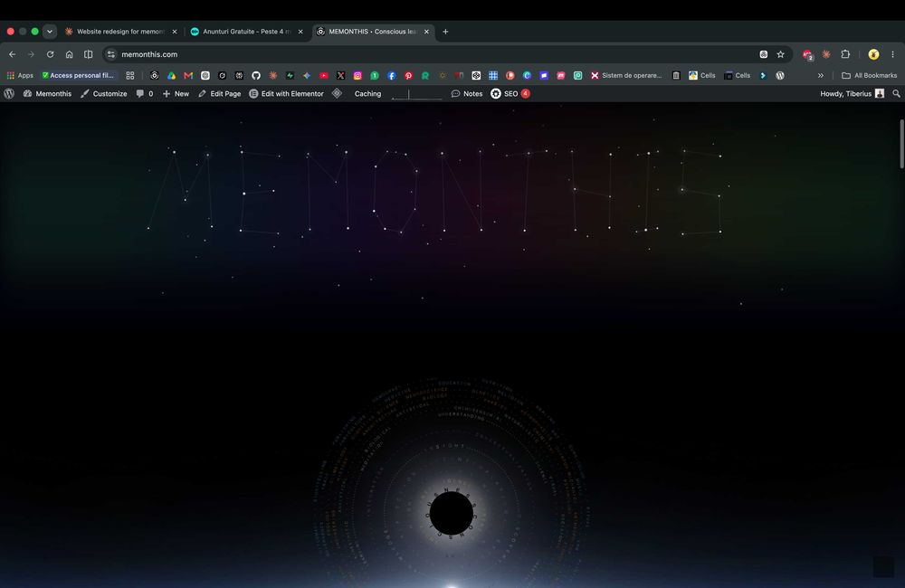Open the Chrome Extensions puzzle icon
The image size is (905, 588).
tap(845, 54)
